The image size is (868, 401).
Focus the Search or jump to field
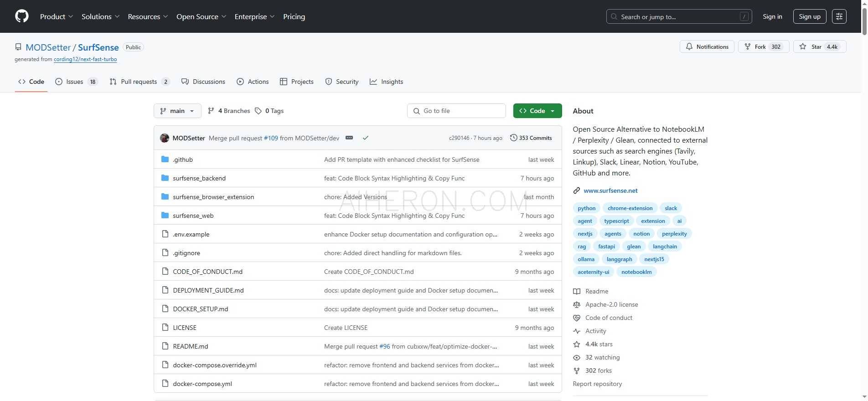[679, 16]
